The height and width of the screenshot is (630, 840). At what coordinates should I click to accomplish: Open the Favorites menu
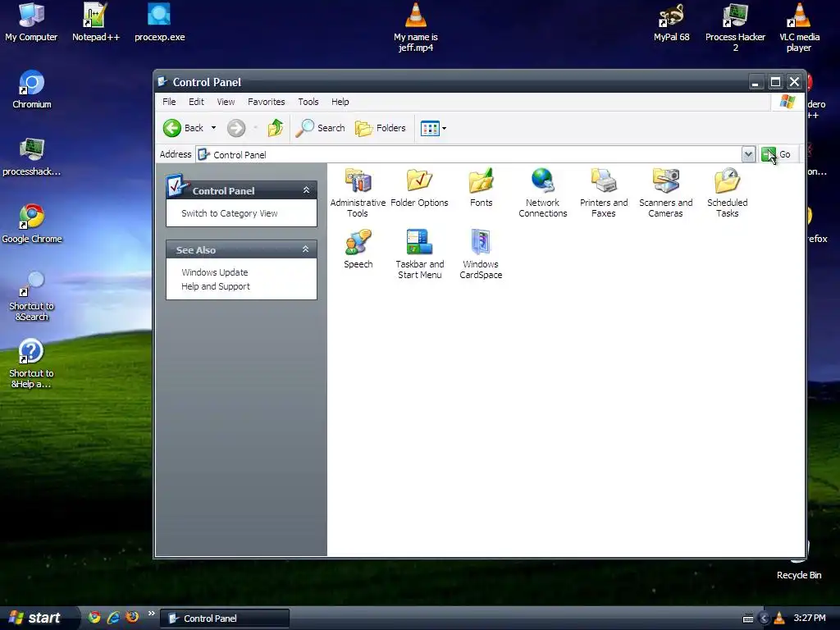coord(267,102)
